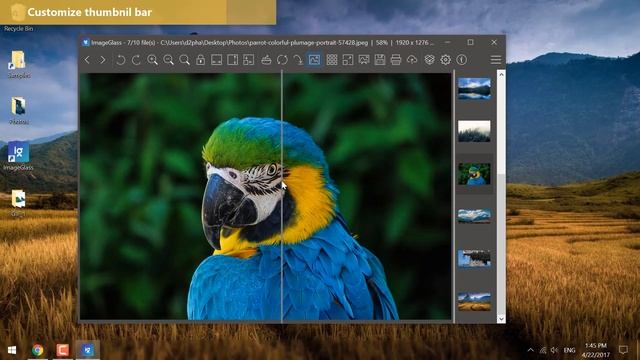Select the fifth thumbnail with dark trees
Image resolution: width=640 pixels, height=360 pixels.
click(474, 259)
